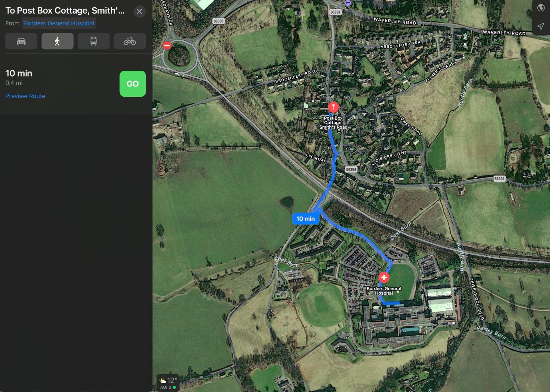The height and width of the screenshot is (392, 550).
Task: Close the directions panel
Action: pyautogui.click(x=139, y=11)
